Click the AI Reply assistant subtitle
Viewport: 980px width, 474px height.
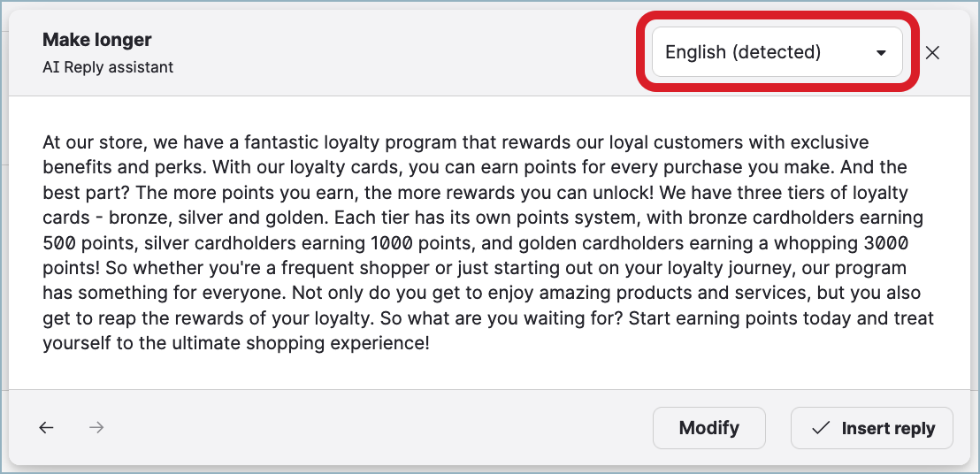(108, 67)
